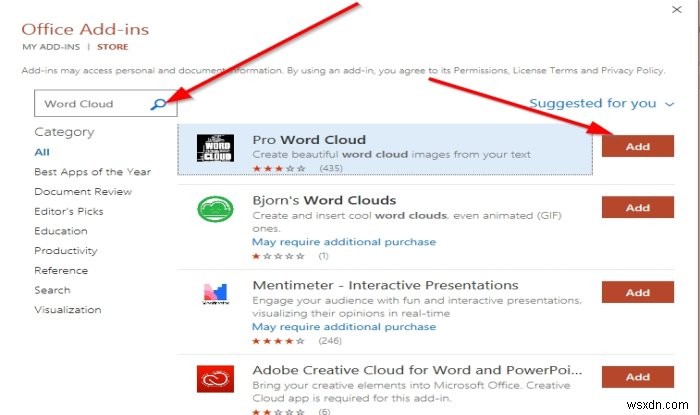Add the Adobe Creative Cloud add-in
Screen dimensions: 700x415
[x=638, y=377]
